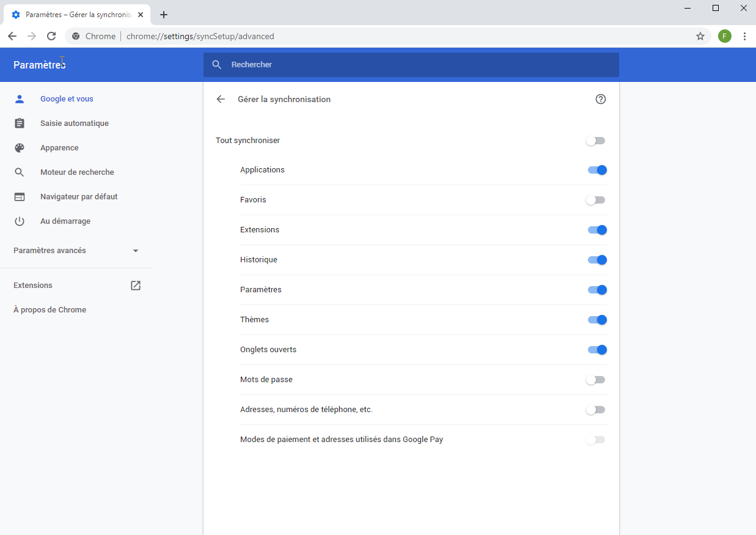
Task: Open Chrome's three-dot menu
Action: [x=744, y=36]
